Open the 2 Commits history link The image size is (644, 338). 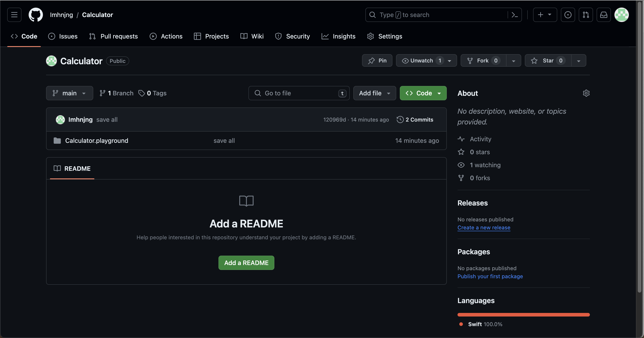pos(415,120)
